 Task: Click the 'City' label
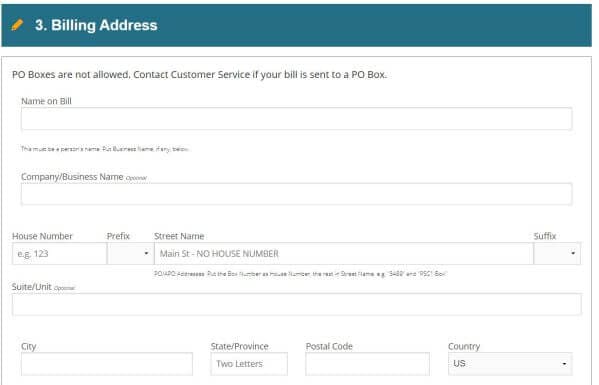pos(29,346)
